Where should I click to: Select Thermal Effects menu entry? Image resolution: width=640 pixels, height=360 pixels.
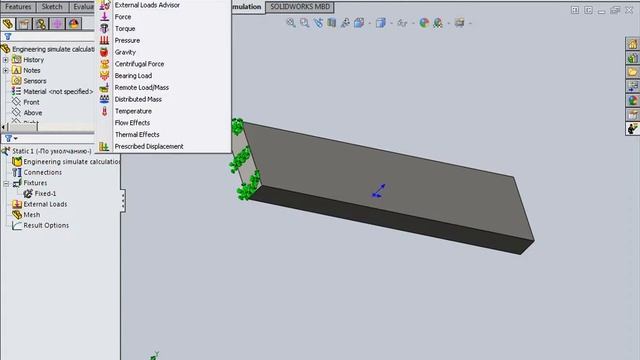(x=137, y=135)
